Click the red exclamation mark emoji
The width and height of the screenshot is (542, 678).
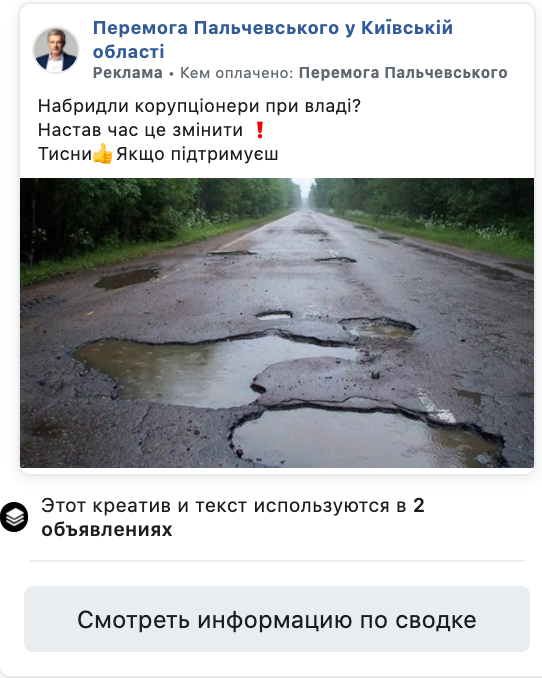pyautogui.click(x=260, y=130)
